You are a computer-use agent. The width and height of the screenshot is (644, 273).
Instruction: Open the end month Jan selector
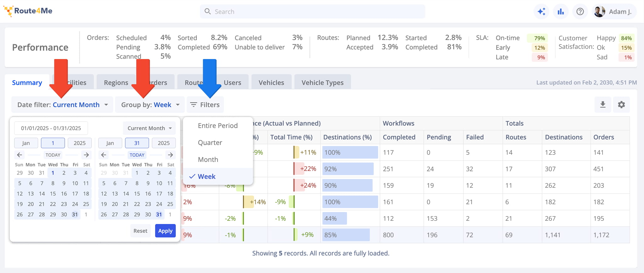tap(110, 143)
